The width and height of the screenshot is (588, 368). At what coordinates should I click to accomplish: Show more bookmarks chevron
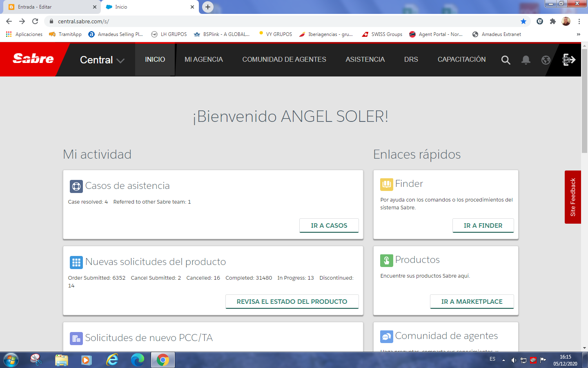coord(578,34)
